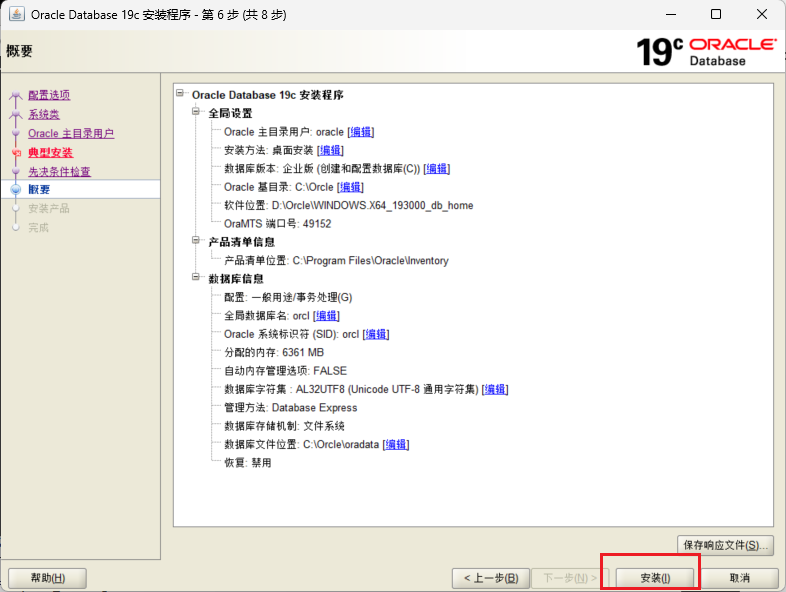The image size is (786, 592).
Task: Collapse the Oracle Database 19c 安装程序 root node
Action: (x=180, y=93)
